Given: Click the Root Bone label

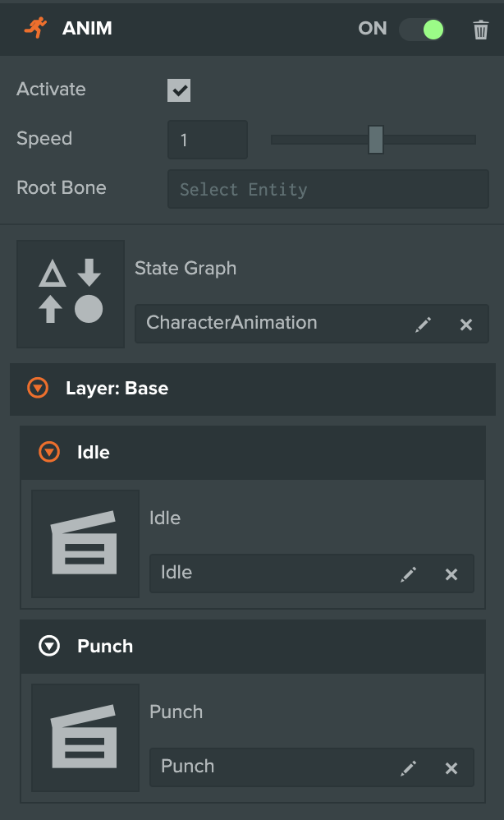Looking at the screenshot, I should (62, 187).
